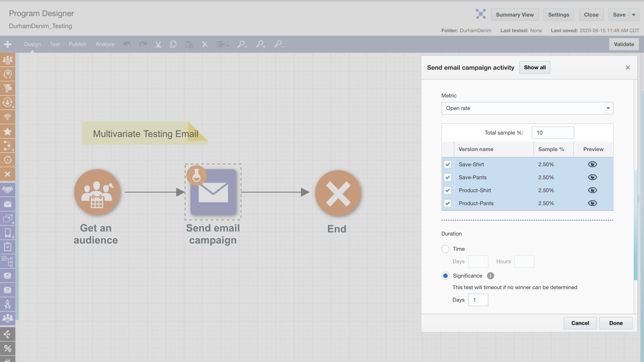Click the copy icon in toolbar

click(173, 44)
